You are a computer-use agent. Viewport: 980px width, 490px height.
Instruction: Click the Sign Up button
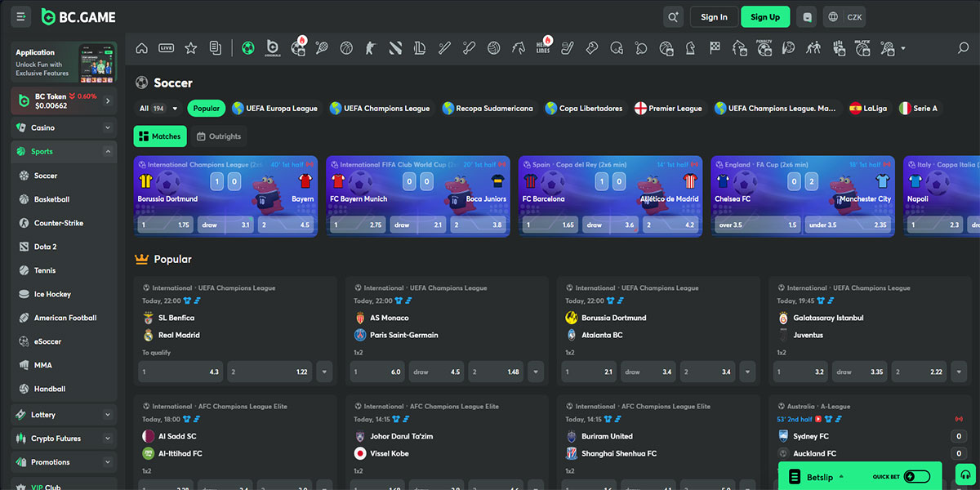[765, 17]
